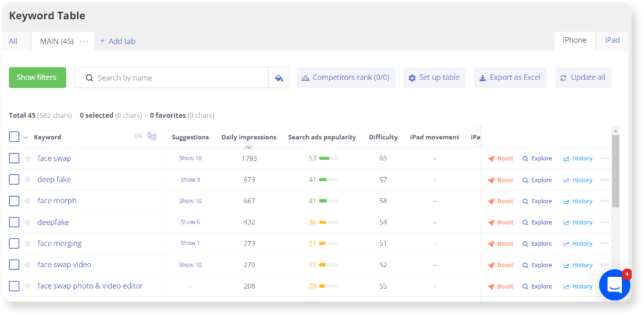The width and height of the screenshot is (644, 314).
Task: Open more options for 'face swap video' row
Action: [x=605, y=264]
